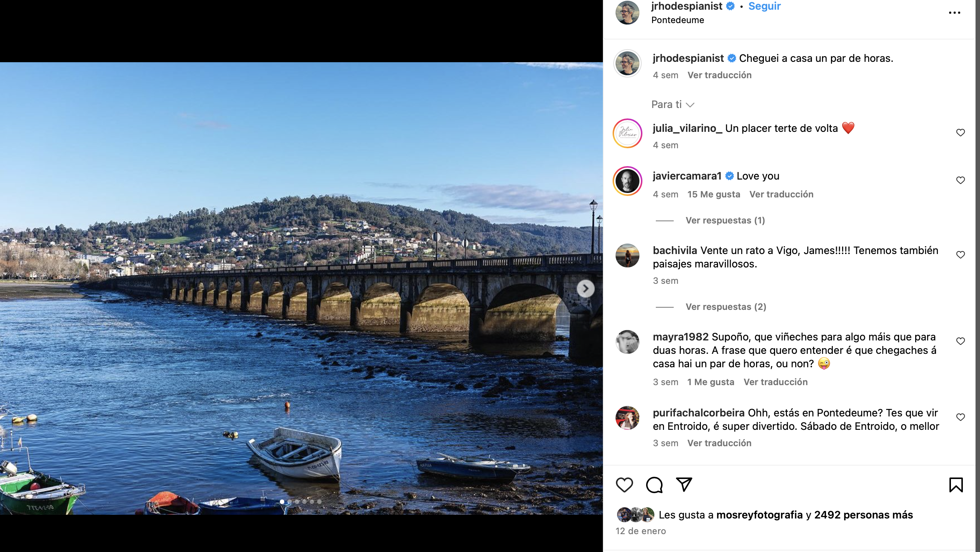Open the Pontedeume location link
The width and height of the screenshot is (980, 552).
pyautogui.click(x=677, y=20)
